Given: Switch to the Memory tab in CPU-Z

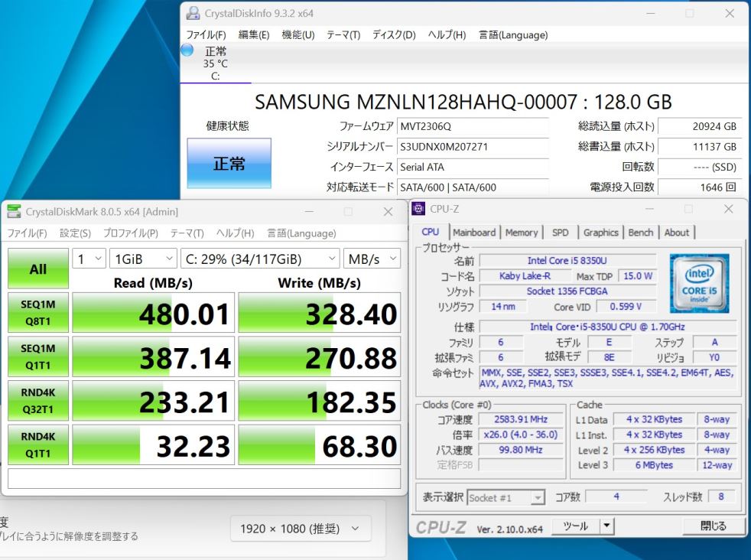Looking at the screenshot, I should pyautogui.click(x=521, y=233).
